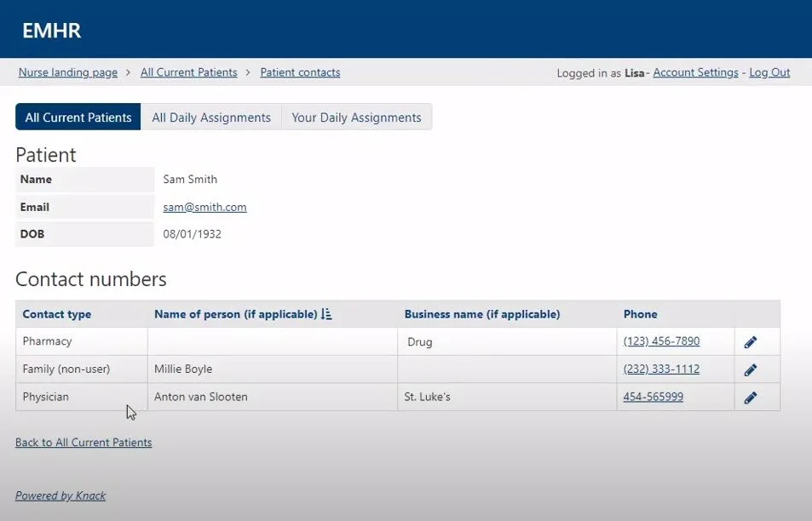The width and height of the screenshot is (812, 521).
Task: Edit the Pharmacy contact using its pencil icon
Action: [x=751, y=341]
